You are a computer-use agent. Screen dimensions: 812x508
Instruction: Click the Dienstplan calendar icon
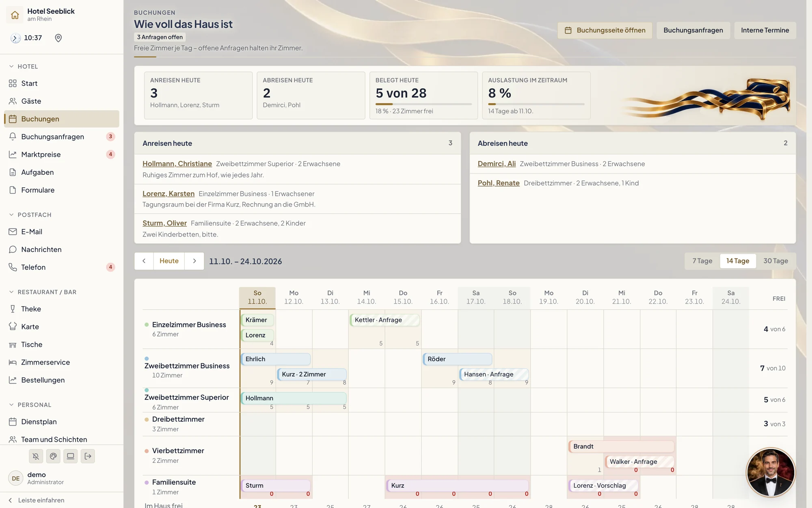[x=13, y=422]
